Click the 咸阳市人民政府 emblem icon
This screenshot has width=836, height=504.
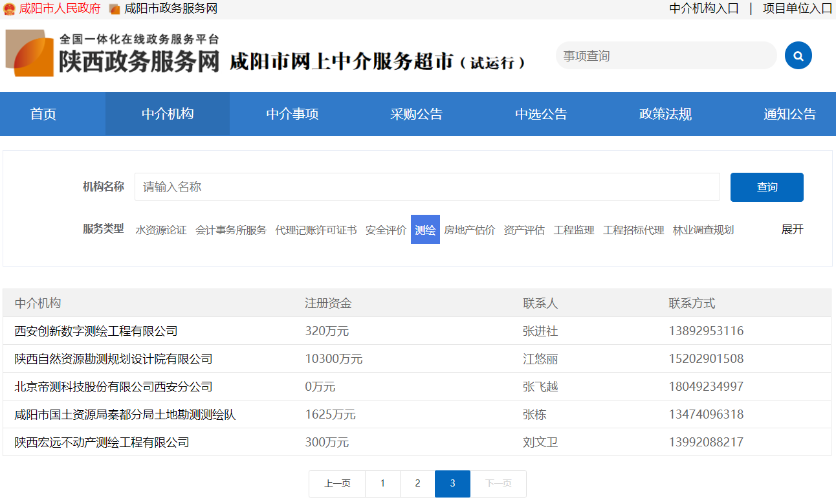pos(9,9)
